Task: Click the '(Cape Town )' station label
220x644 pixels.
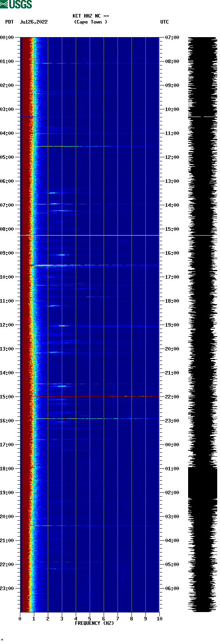Action: point(91,22)
